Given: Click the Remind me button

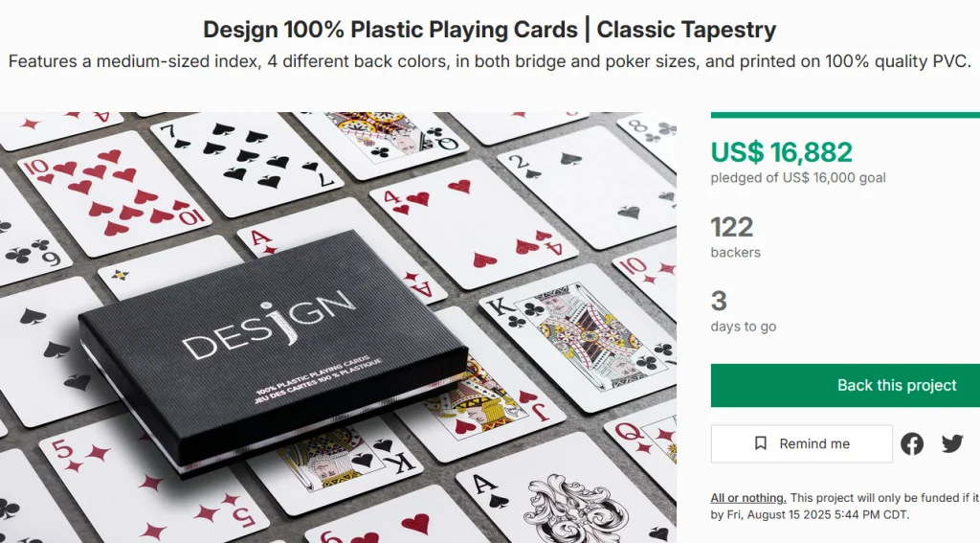Looking at the screenshot, I should 801,443.
